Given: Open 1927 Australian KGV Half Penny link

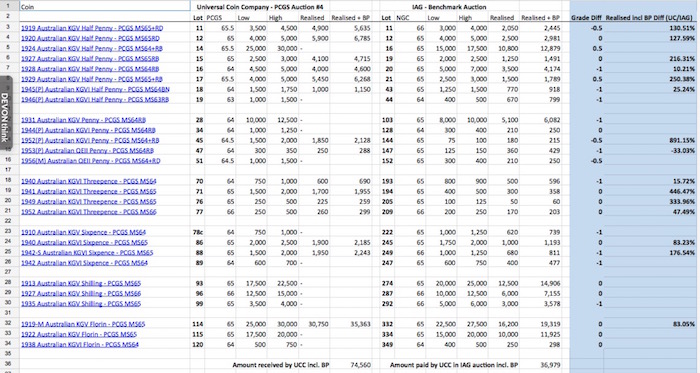Looking at the screenshot, I should pos(90,58).
